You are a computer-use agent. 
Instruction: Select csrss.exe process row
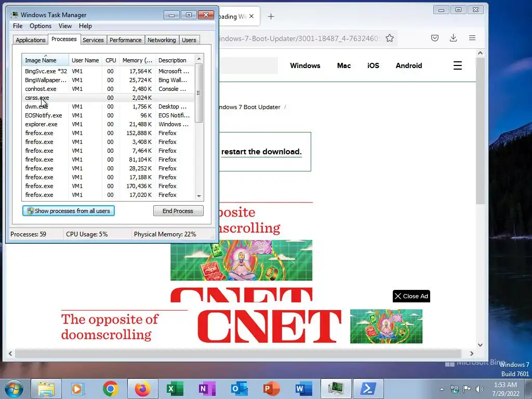tap(108, 98)
